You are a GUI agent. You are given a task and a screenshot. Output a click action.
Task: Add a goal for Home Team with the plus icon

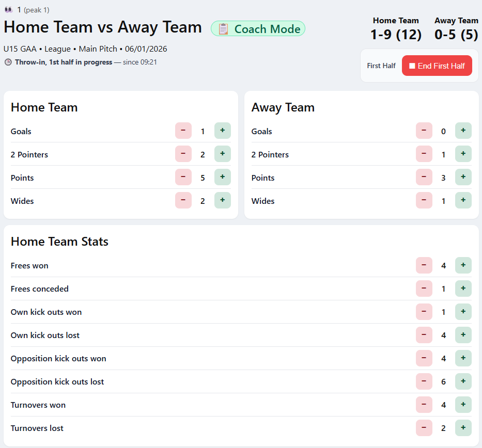pos(223,131)
